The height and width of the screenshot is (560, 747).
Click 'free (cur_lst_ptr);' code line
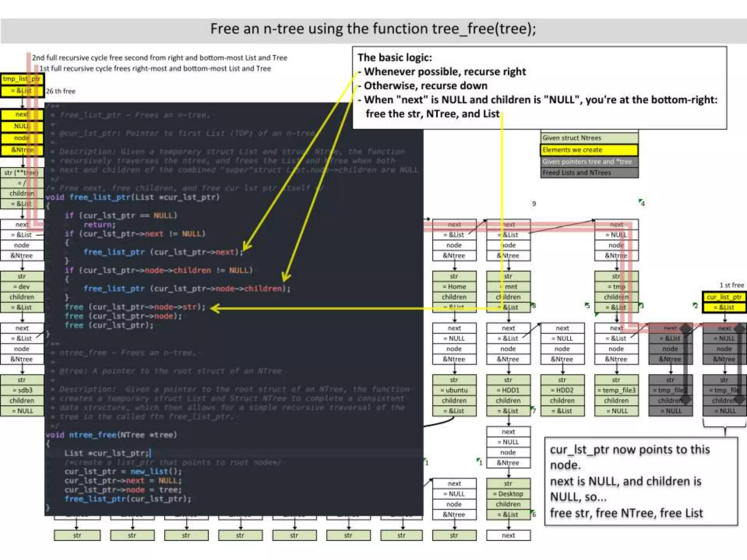click(109, 325)
